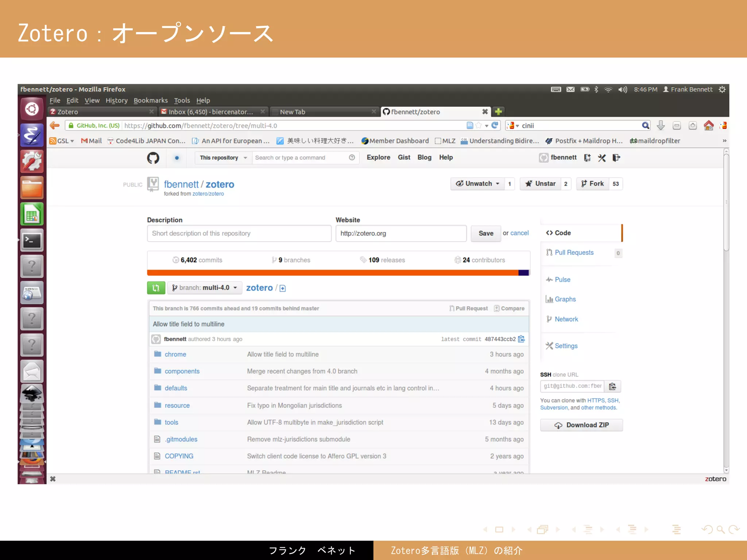
Task: Click the GitHub octocat logo
Action: (153, 158)
